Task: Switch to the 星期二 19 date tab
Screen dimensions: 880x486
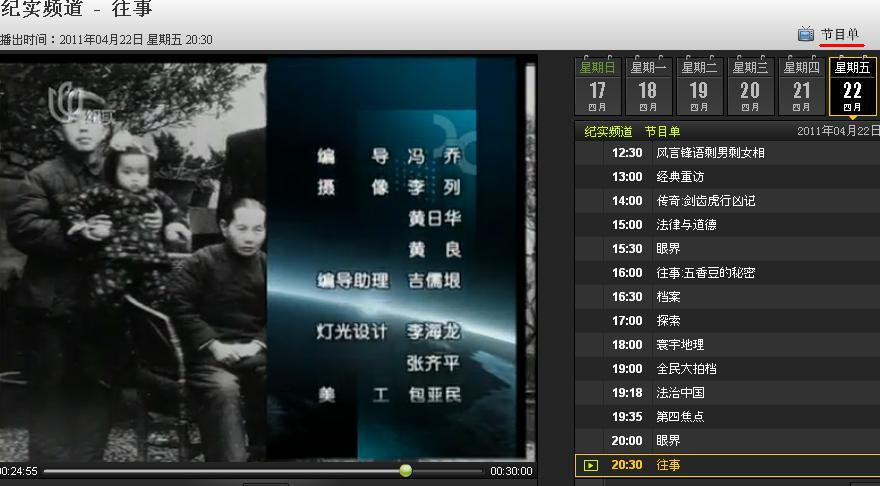Action: [699, 87]
